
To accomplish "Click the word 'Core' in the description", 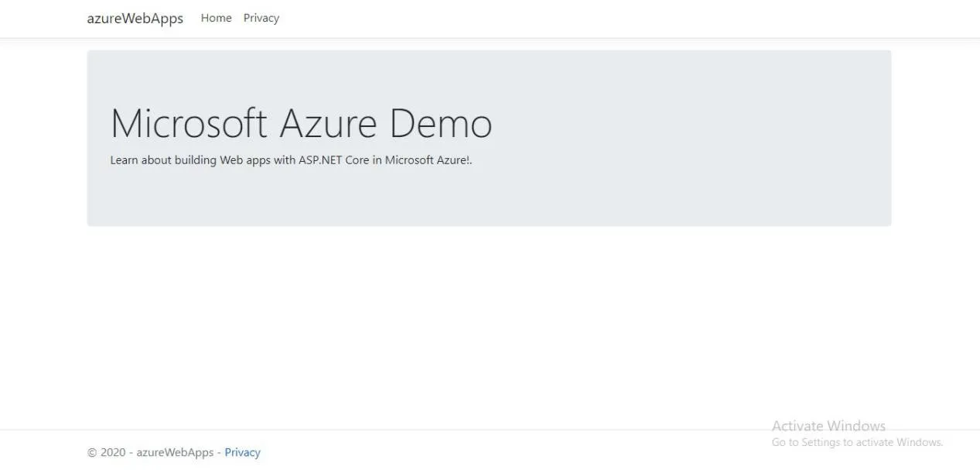I will (357, 160).
